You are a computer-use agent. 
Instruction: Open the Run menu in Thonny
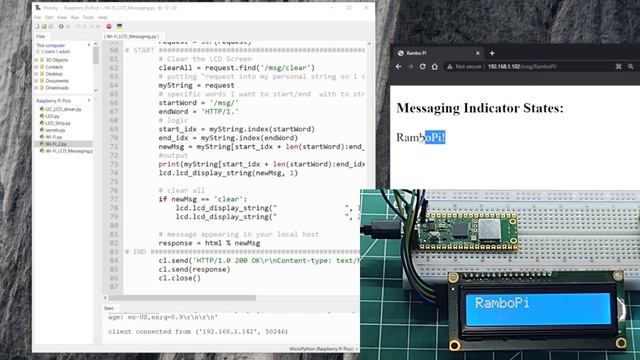(x=75, y=18)
